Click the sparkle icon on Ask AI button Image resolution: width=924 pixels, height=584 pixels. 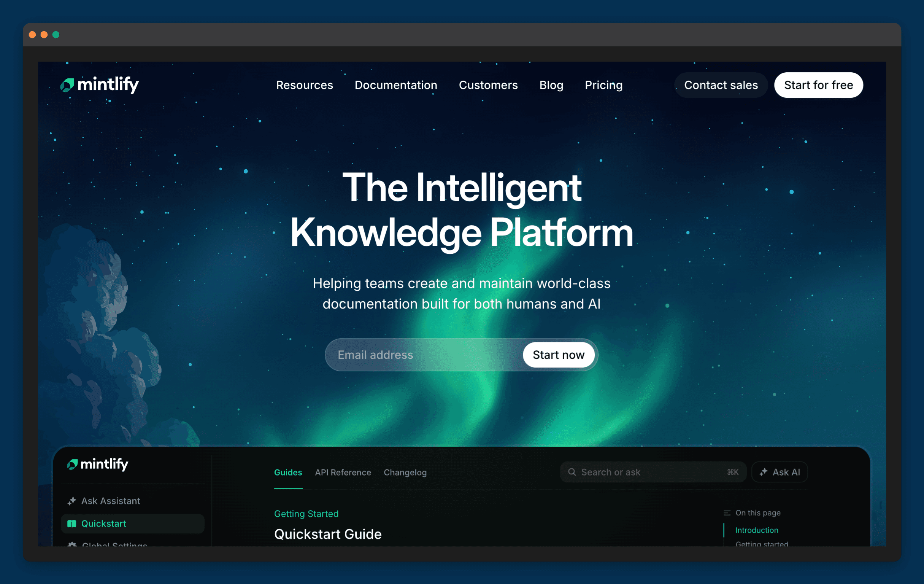(x=763, y=472)
